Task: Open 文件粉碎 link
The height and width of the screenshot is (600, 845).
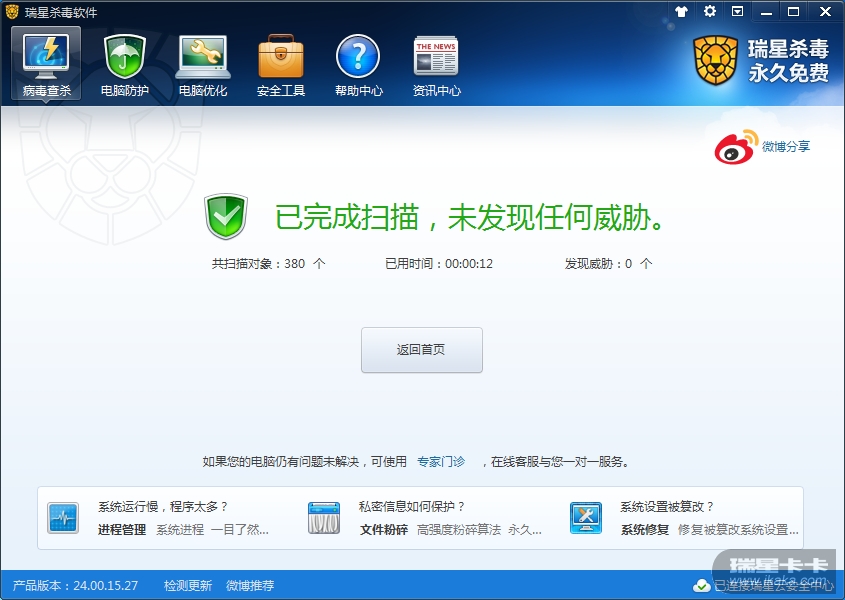Action: (384, 529)
